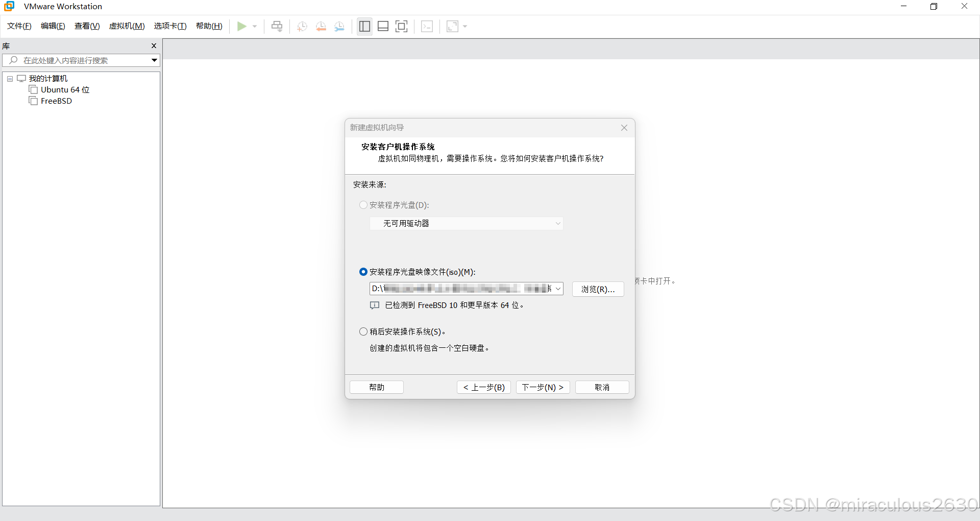Close the 库 library panel

pyautogui.click(x=154, y=46)
